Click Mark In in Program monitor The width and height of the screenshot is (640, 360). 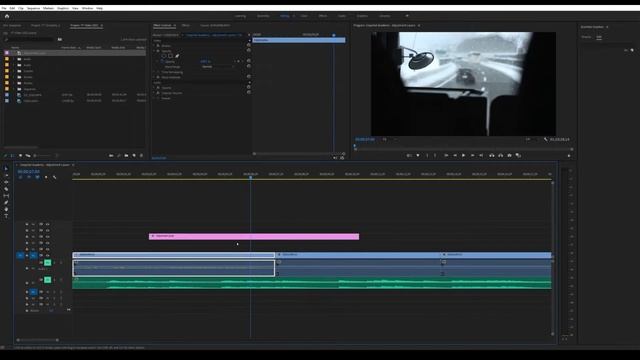[x=427, y=156]
